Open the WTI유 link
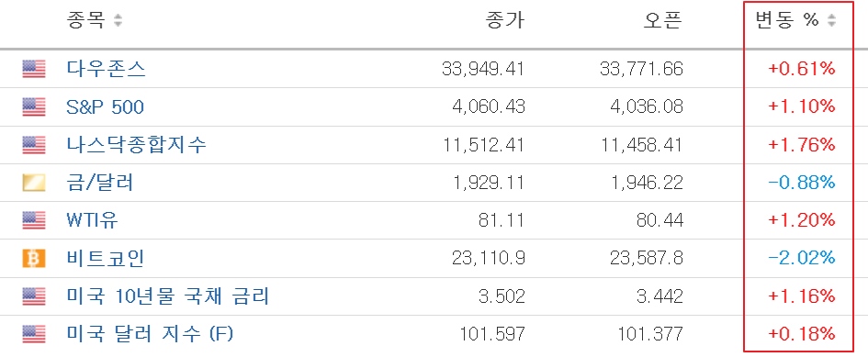Viewport: 868px width, 357px height. click(x=92, y=220)
